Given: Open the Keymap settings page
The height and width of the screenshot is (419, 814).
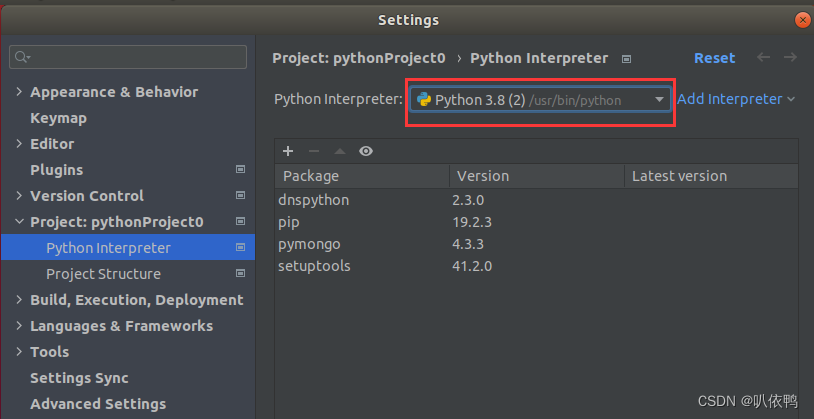Looking at the screenshot, I should [x=58, y=118].
